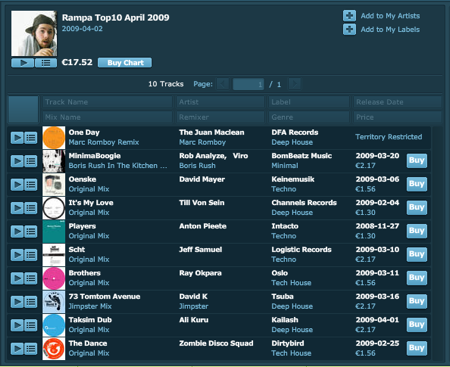The height and width of the screenshot is (367, 450).
Task: Open orange One Day cover art
Action: click(x=54, y=138)
